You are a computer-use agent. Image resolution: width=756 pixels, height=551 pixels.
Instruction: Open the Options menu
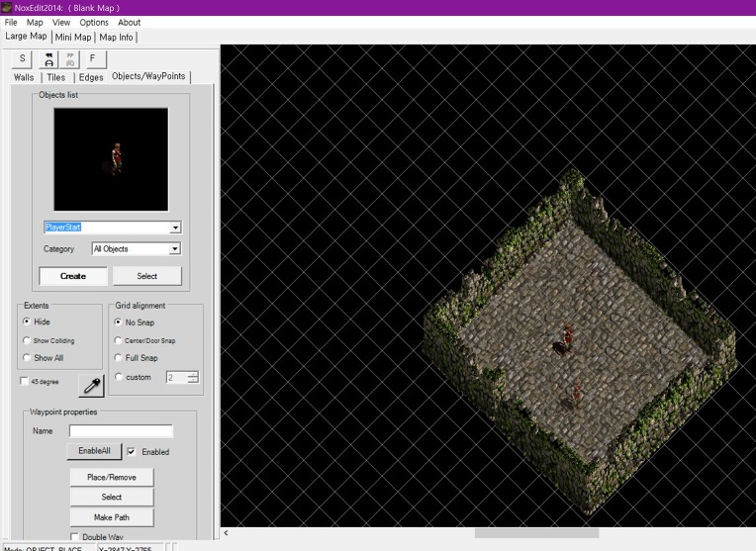(94, 22)
